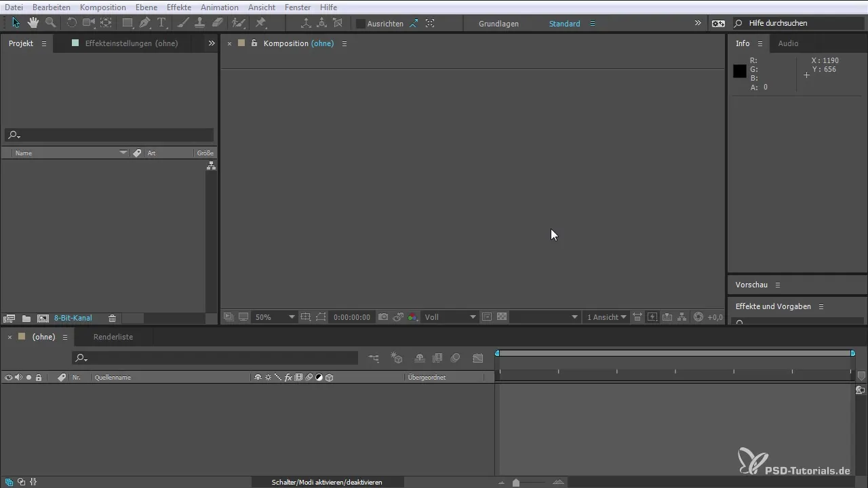Viewport: 868px width, 488px height.
Task: Open the Effekte menu
Action: click(179, 7)
